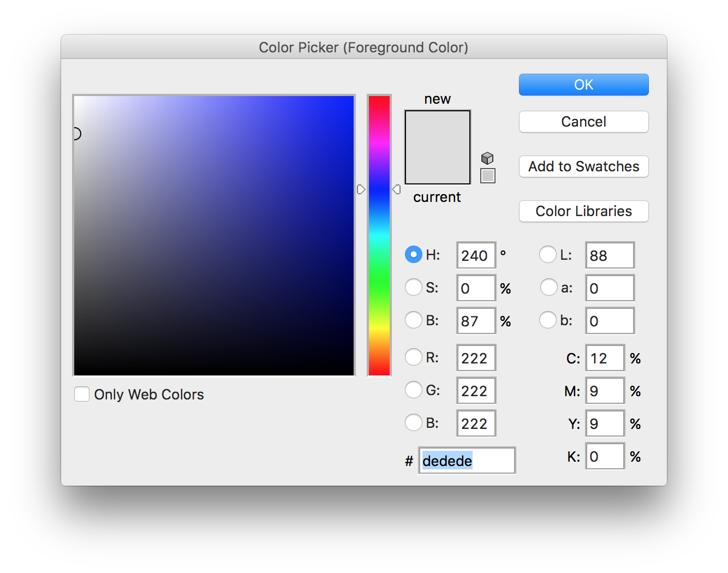Click the Y yellow percent field
Screen dimensions: 728x573
click(605, 423)
